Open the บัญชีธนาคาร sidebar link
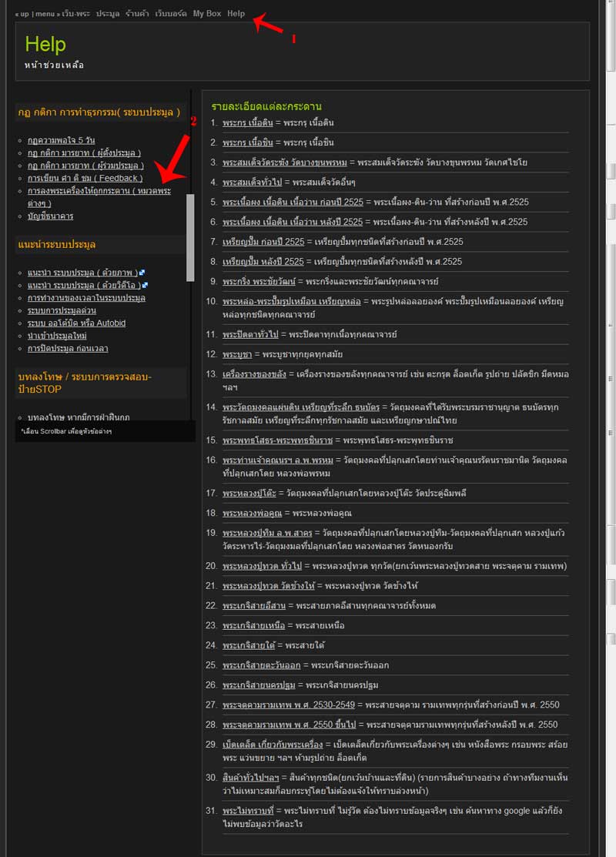This screenshot has width=616, height=857. click(x=50, y=216)
